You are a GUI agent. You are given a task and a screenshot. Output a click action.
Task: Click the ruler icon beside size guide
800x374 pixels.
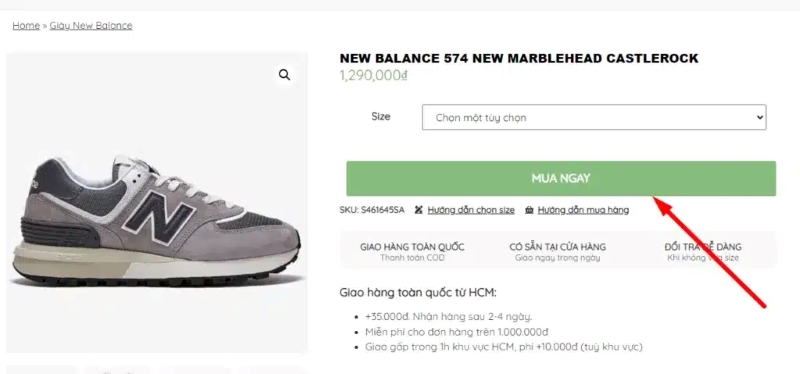pos(419,210)
